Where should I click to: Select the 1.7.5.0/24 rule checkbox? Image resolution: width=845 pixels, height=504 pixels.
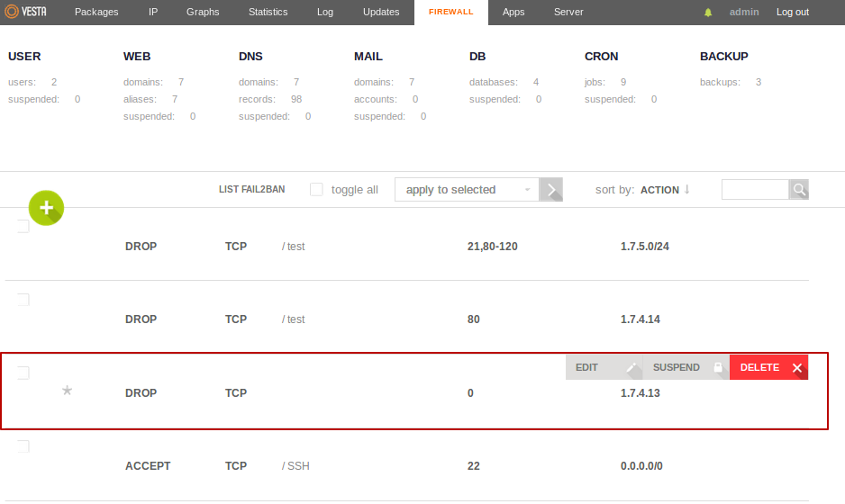click(x=23, y=226)
